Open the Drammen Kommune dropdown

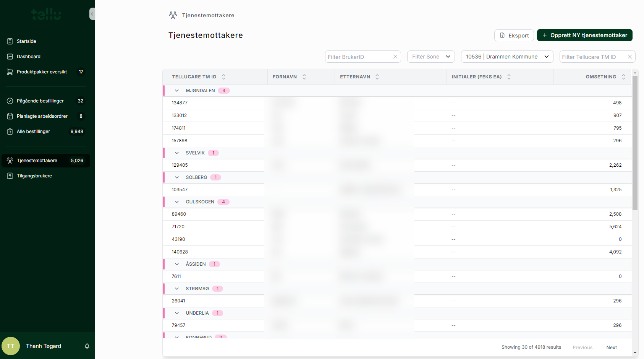pos(507,57)
